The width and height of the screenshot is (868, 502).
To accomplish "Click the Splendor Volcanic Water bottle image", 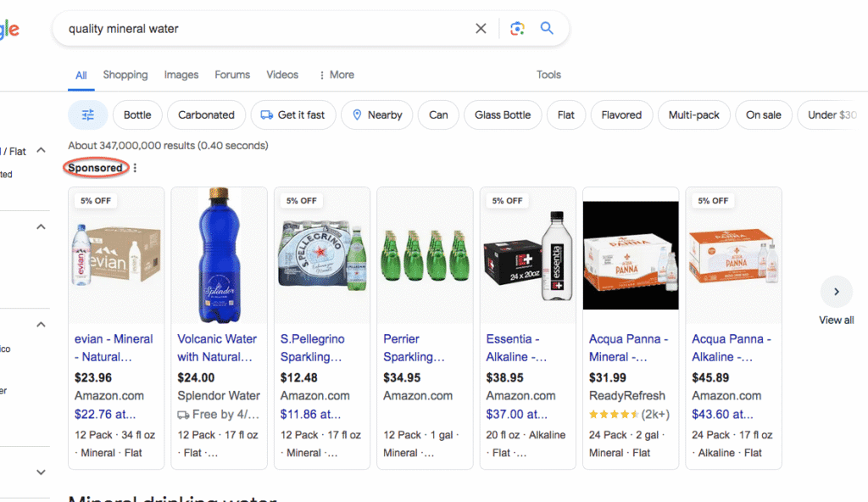I will pos(219,254).
